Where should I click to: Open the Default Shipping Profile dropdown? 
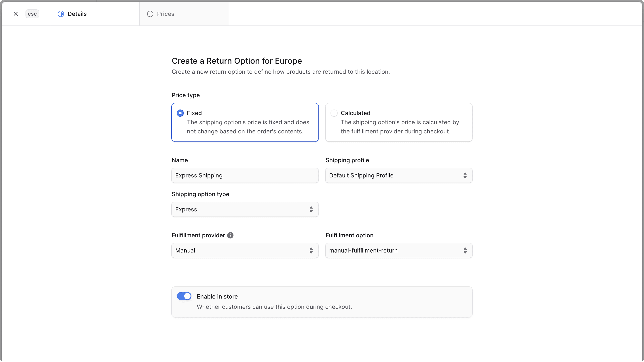point(398,175)
